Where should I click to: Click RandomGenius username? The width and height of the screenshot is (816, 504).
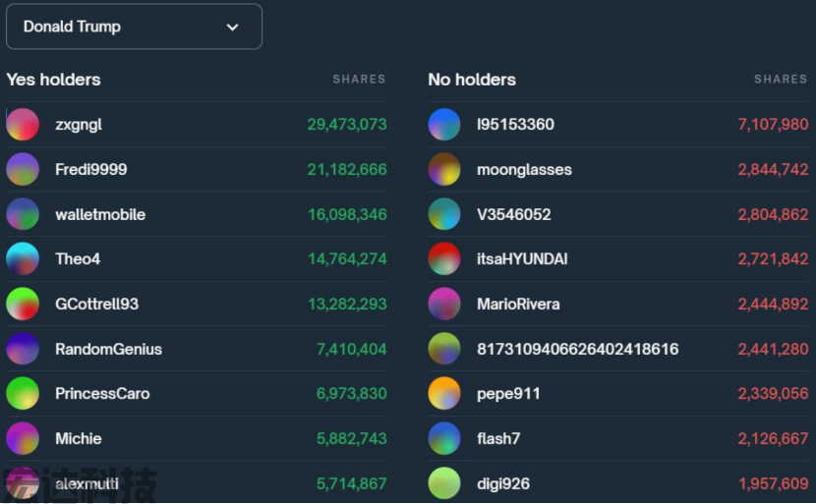[109, 349]
